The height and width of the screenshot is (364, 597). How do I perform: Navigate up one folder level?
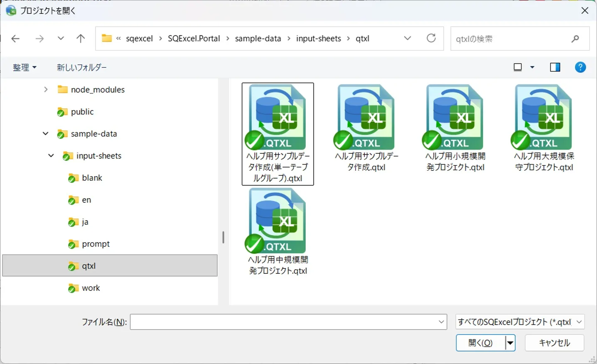(x=81, y=39)
